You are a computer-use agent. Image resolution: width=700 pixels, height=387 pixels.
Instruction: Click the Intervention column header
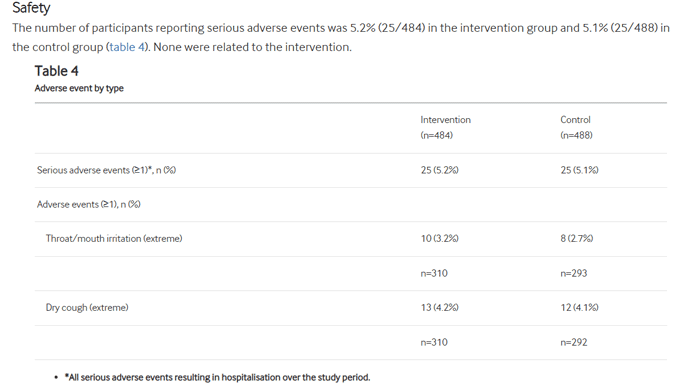446,120
